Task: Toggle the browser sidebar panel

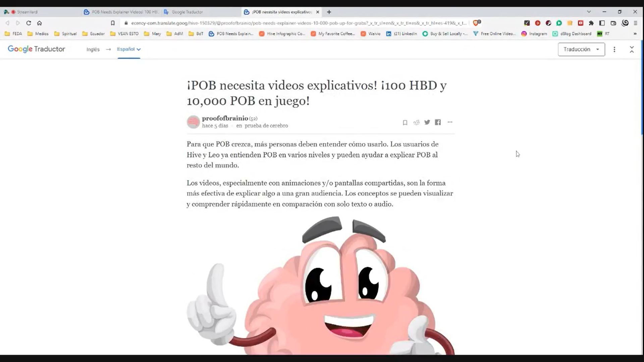Action: tap(602, 23)
